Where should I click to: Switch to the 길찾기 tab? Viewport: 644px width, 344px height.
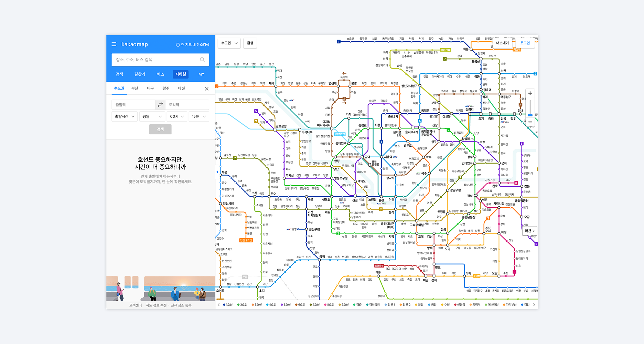(140, 74)
